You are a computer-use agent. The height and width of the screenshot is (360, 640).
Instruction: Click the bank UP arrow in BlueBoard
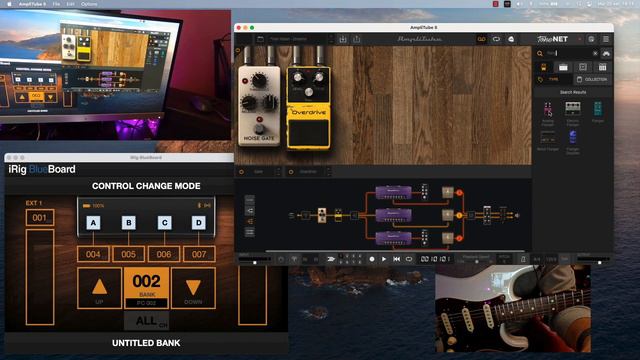click(99, 288)
